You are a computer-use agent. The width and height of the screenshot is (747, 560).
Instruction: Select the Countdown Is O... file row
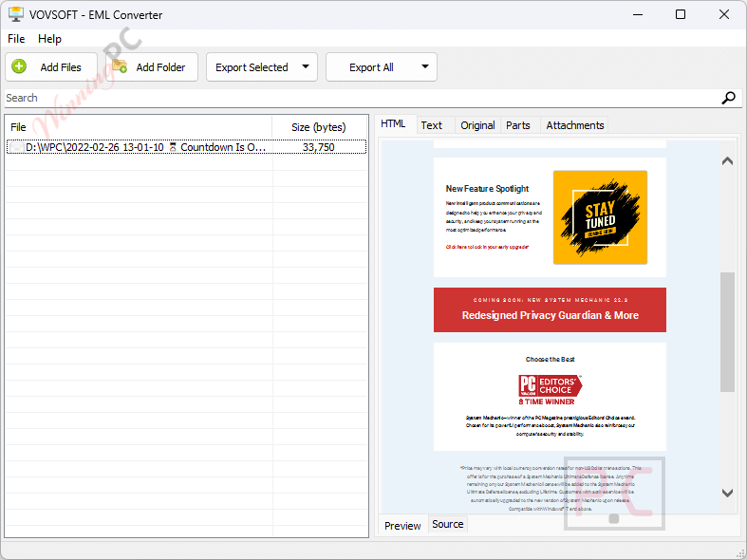(186, 147)
